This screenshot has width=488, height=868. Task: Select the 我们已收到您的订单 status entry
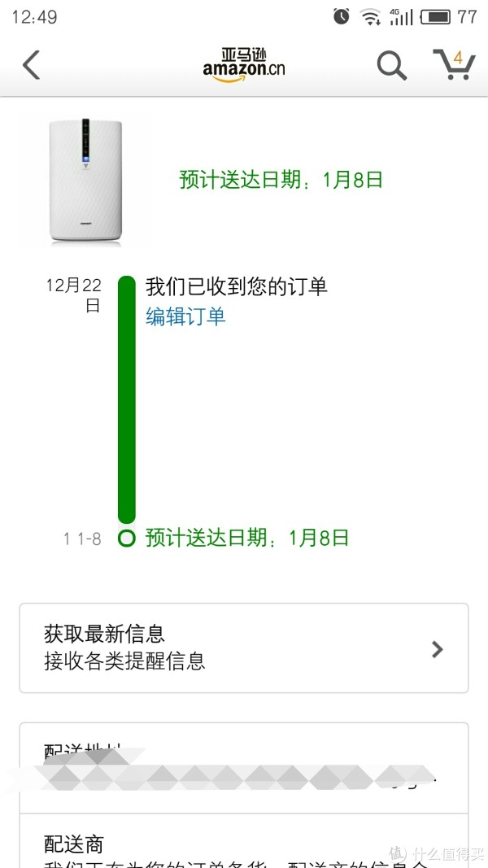point(236,286)
